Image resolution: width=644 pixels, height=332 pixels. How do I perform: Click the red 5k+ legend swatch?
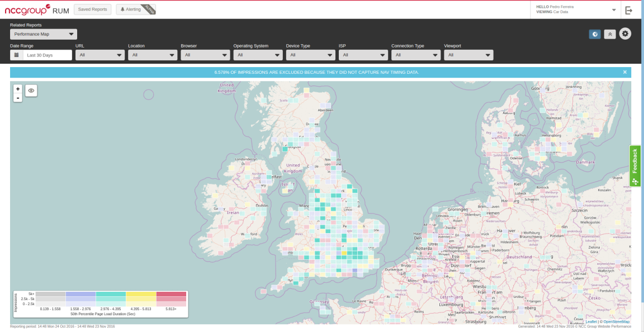tap(171, 294)
